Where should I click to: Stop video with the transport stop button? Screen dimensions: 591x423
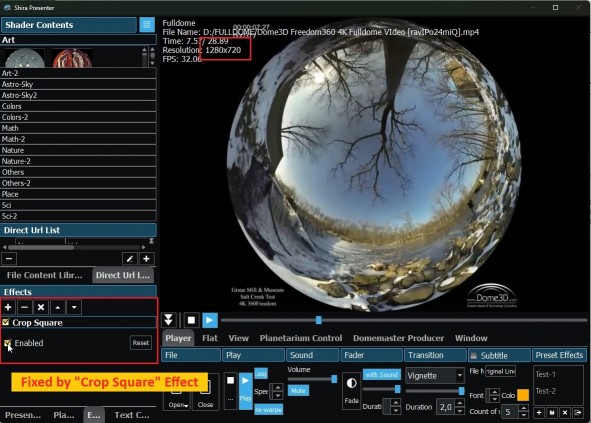(191, 320)
